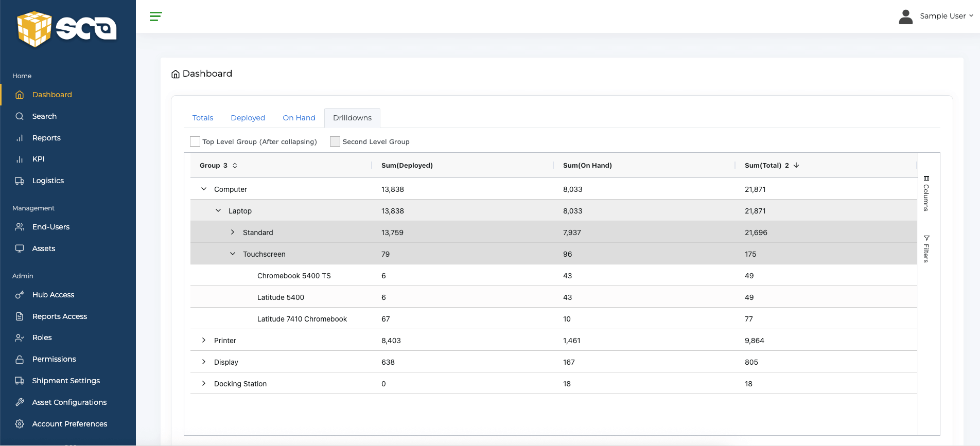The width and height of the screenshot is (980, 446).
Task: Click the Shipment Settings truck icon
Action: 20,381
